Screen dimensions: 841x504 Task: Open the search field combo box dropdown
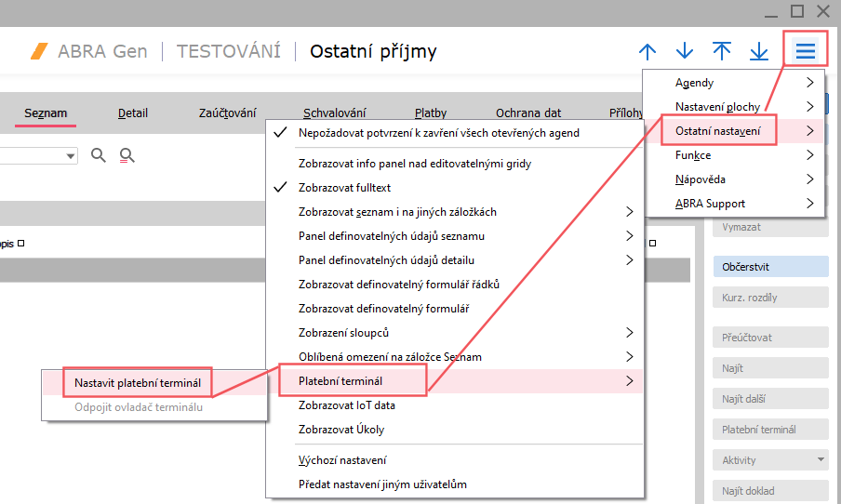pyautogui.click(x=71, y=156)
